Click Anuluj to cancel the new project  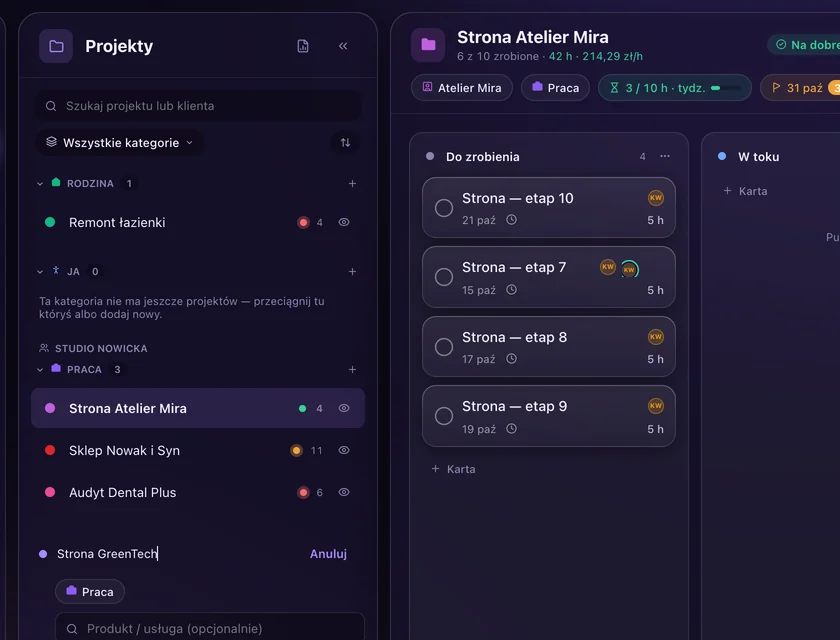[328, 554]
